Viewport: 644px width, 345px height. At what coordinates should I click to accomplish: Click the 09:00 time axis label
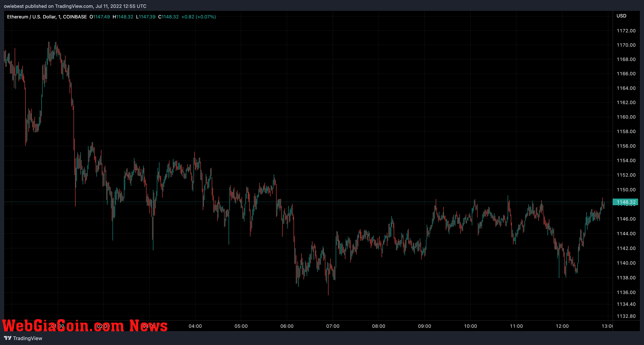(x=425, y=326)
